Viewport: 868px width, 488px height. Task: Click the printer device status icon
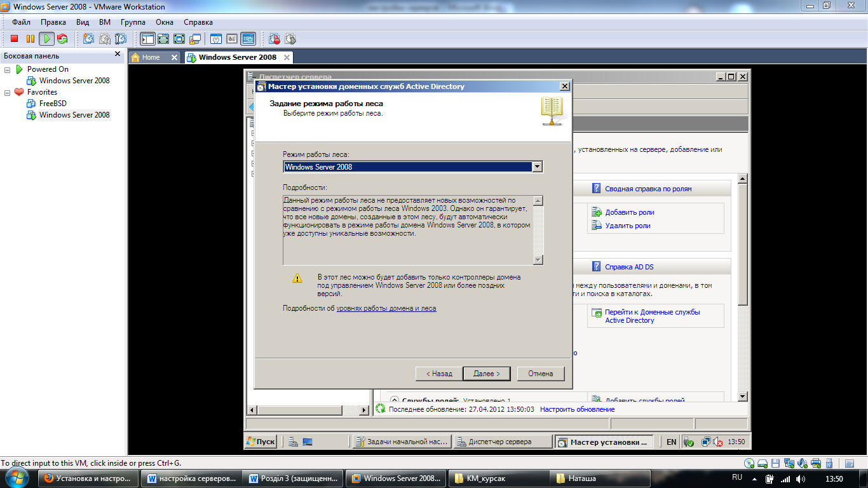817,463
